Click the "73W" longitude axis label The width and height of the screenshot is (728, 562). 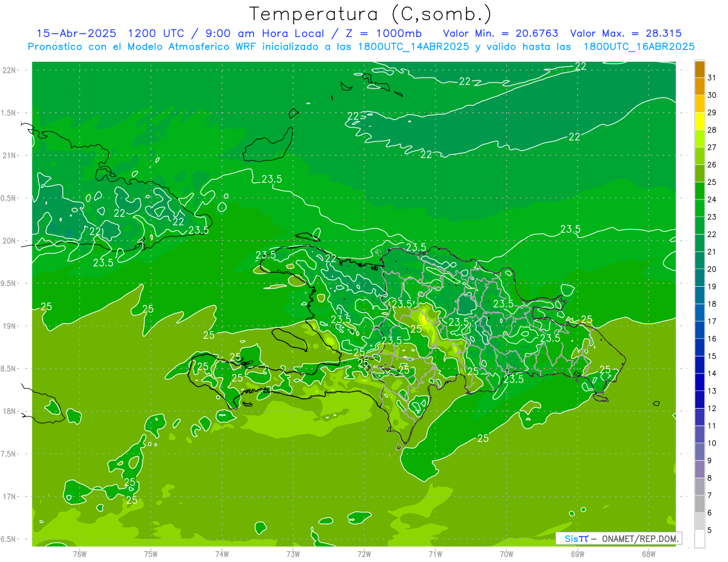293,553
